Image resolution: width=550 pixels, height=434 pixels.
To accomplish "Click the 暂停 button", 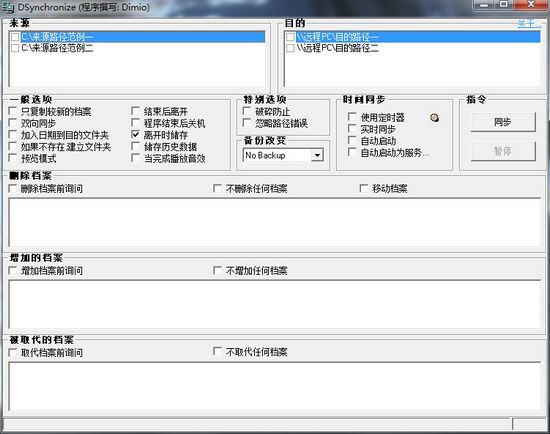I will [x=503, y=151].
